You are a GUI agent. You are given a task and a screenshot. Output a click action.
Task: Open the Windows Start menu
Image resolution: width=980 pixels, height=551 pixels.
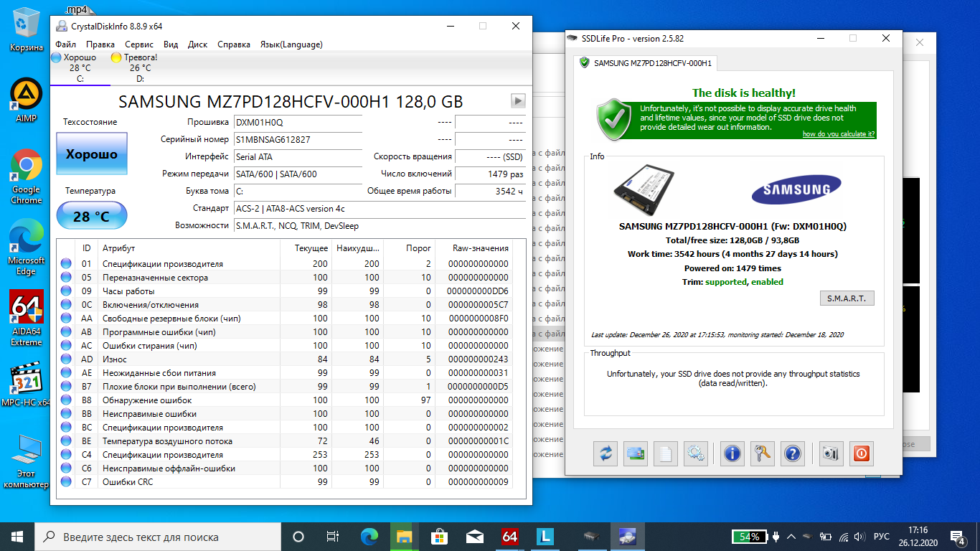click(17, 537)
